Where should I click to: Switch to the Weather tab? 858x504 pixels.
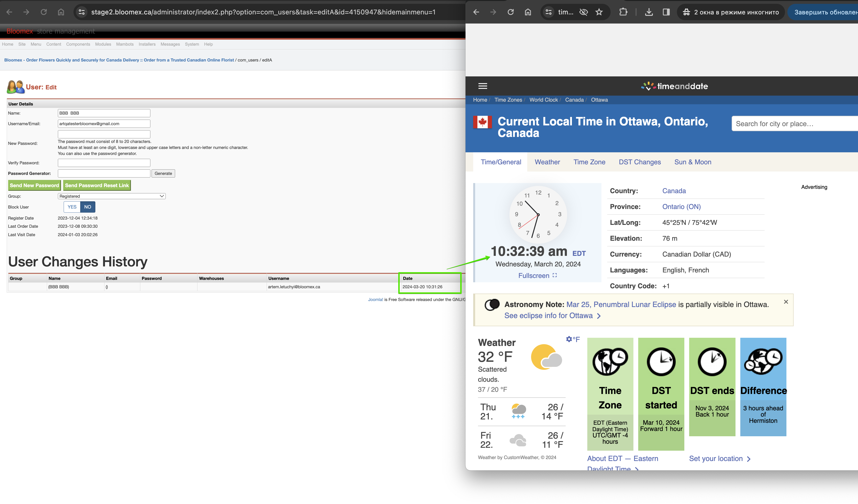point(547,162)
